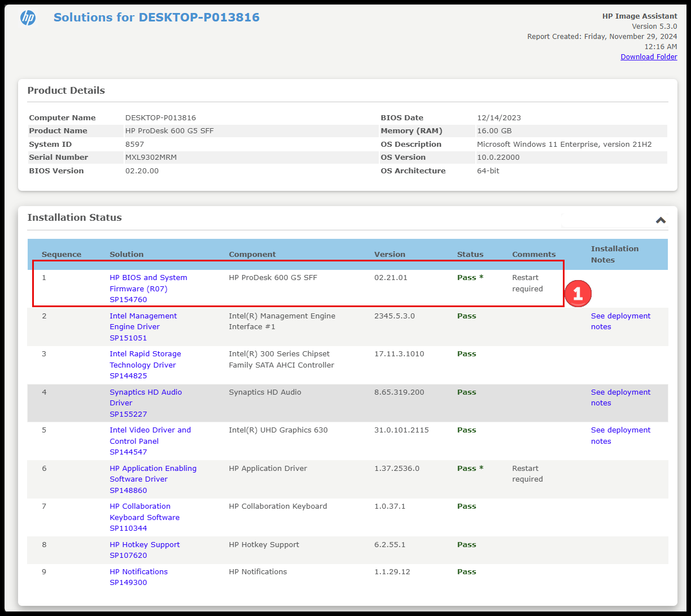Image resolution: width=691 pixels, height=616 pixels.
Task: Open the Intel Rapid Storage Technology Driver link
Action: tap(145, 359)
